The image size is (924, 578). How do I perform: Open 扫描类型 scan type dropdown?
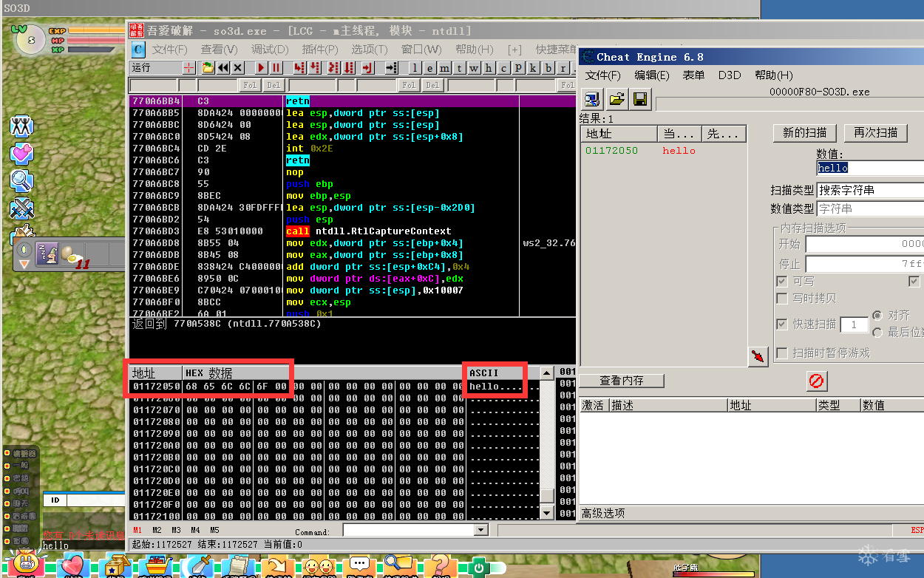click(x=870, y=190)
